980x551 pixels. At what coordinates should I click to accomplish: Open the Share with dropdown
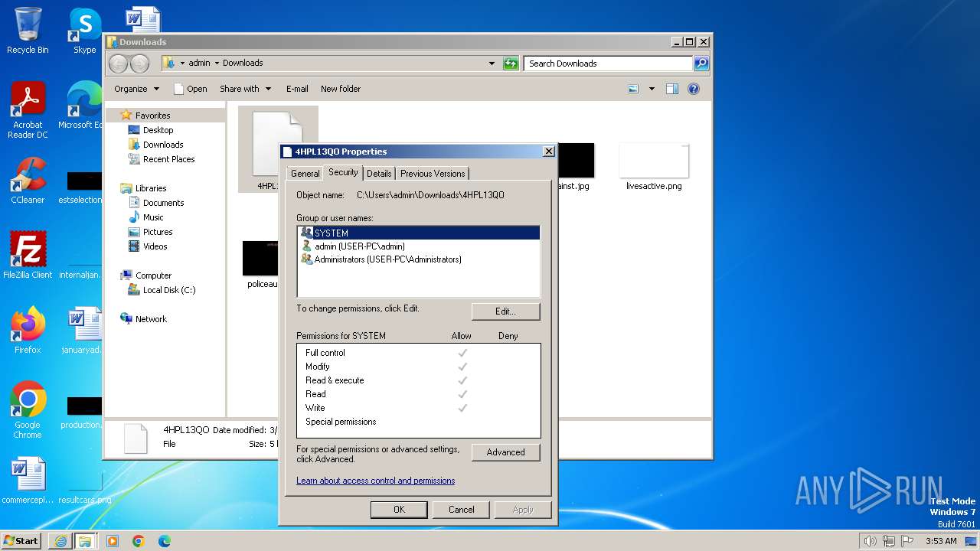(245, 89)
